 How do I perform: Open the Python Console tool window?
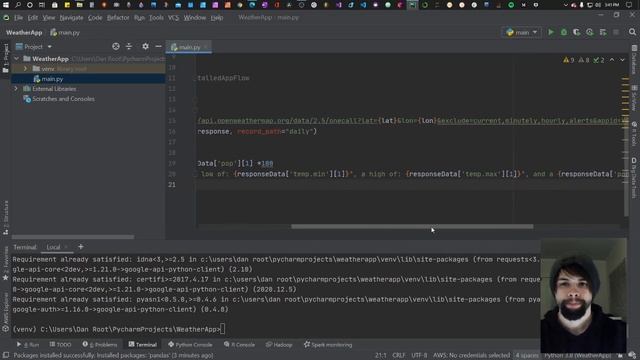point(190,345)
